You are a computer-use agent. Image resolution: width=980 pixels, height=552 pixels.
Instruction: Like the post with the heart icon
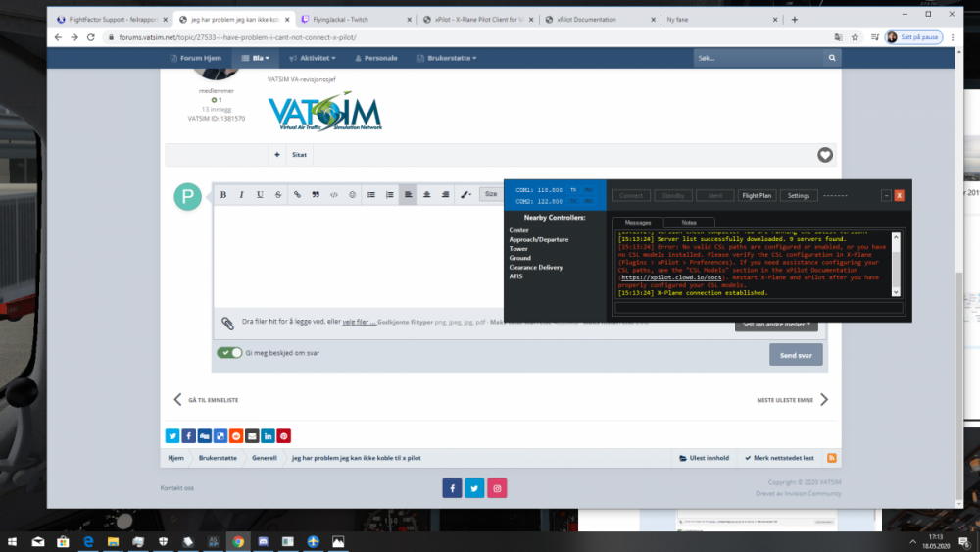[825, 155]
